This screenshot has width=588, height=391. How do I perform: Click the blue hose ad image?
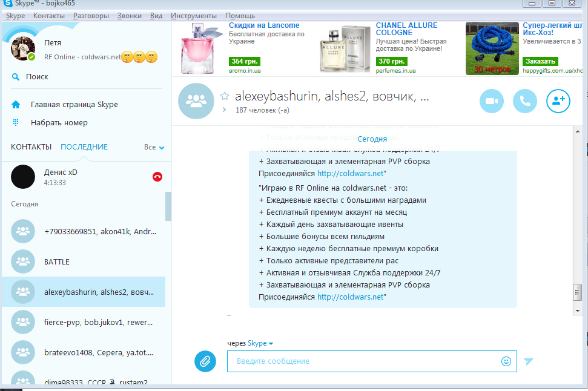pyautogui.click(x=492, y=48)
